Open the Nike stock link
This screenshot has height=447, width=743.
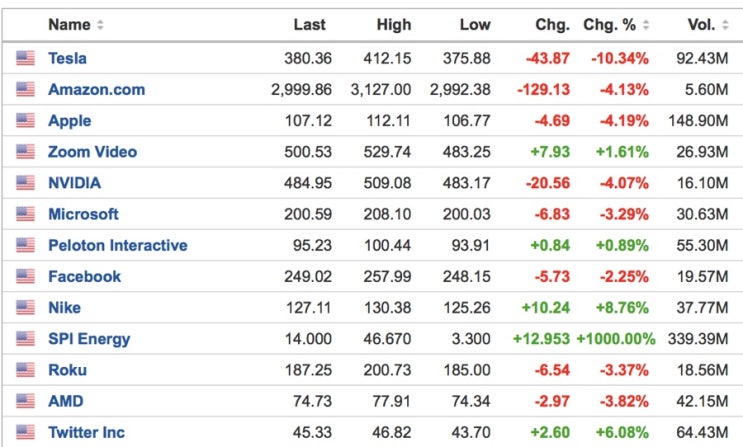pos(64,308)
